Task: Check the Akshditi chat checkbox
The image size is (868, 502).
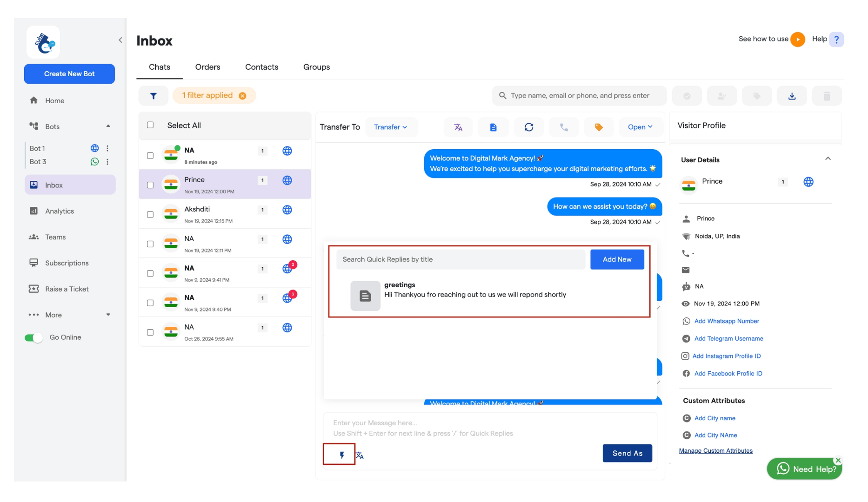Action: pos(150,215)
